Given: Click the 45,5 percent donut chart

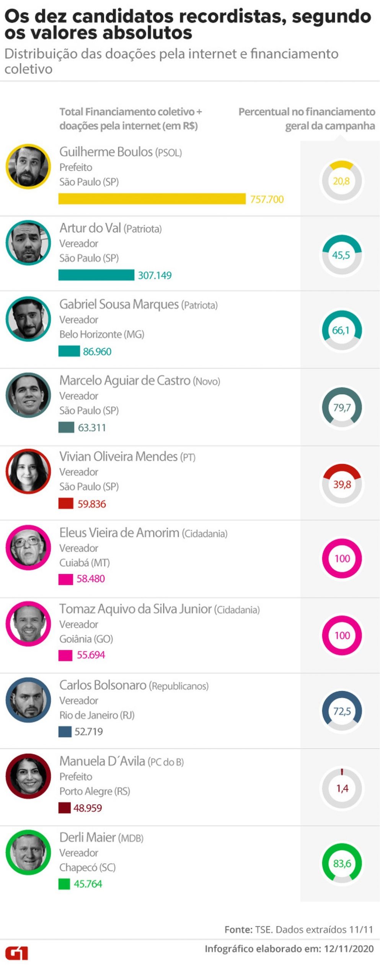Looking at the screenshot, I should [x=341, y=255].
